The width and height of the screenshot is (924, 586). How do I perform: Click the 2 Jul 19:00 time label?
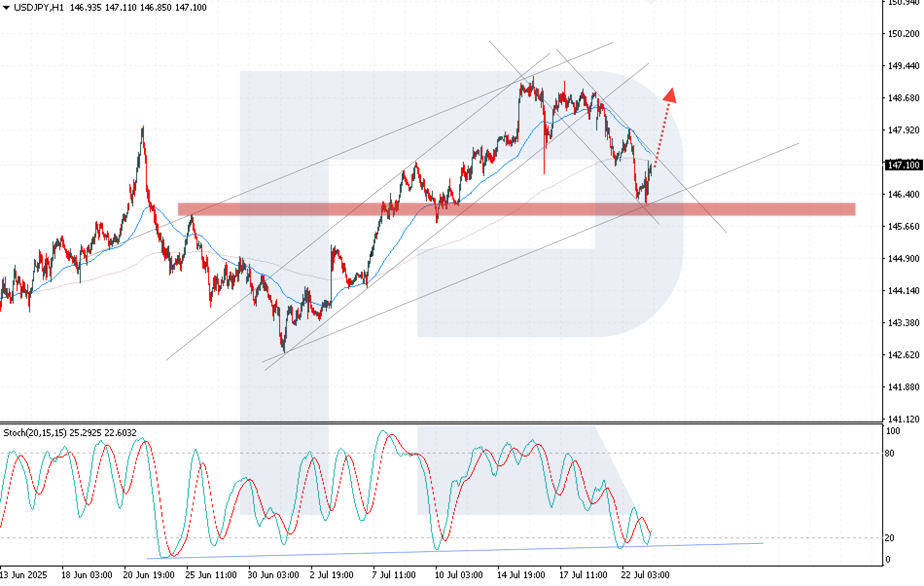pos(332,575)
